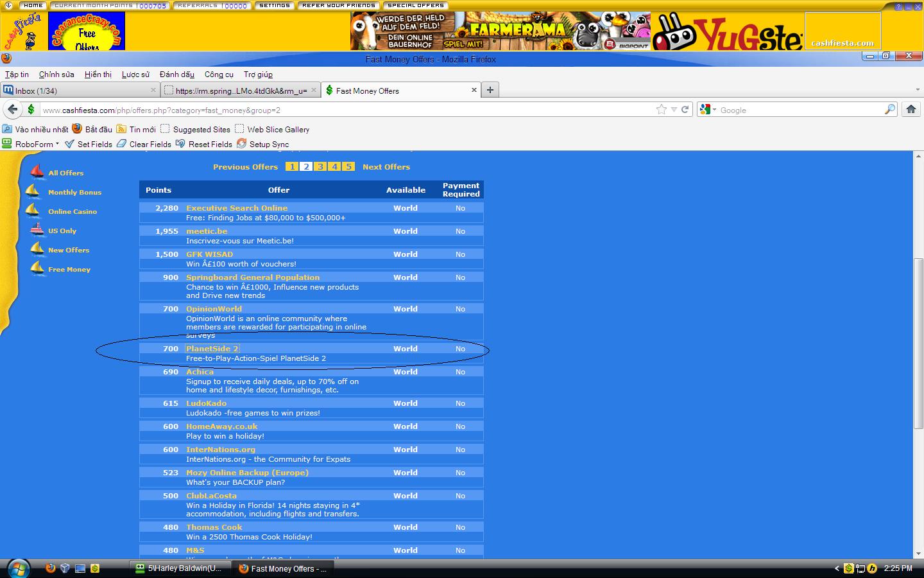
Task: Go to Previous Offers page
Action: (x=246, y=167)
